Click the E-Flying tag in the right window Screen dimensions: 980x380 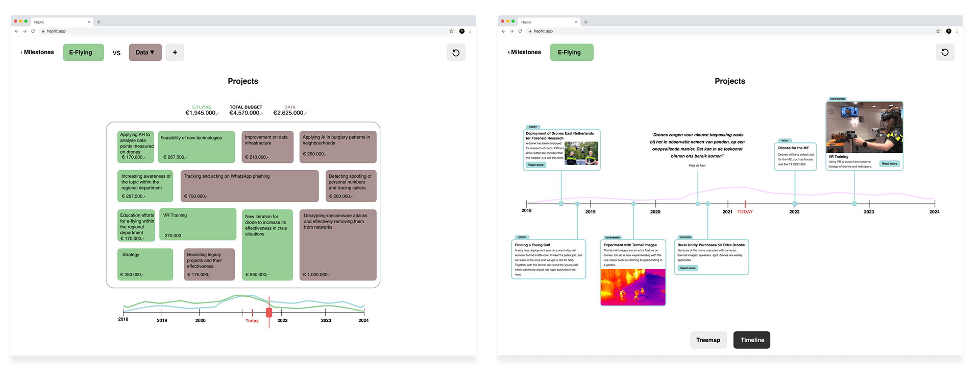coord(571,52)
